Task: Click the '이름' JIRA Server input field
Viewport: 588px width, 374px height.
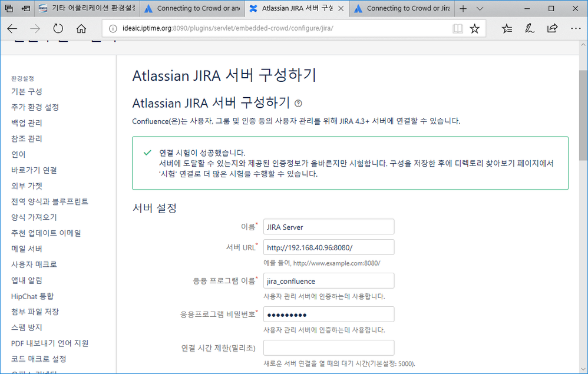Action: [328, 226]
